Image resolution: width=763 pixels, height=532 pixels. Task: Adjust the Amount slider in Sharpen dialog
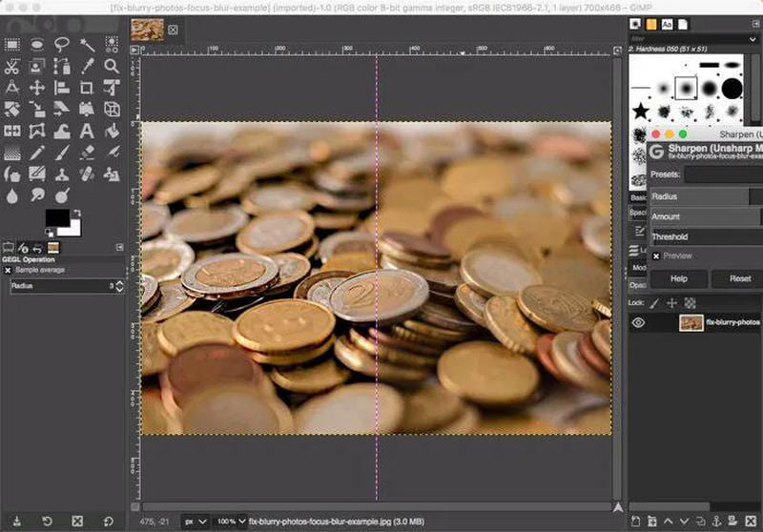[x=707, y=216]
